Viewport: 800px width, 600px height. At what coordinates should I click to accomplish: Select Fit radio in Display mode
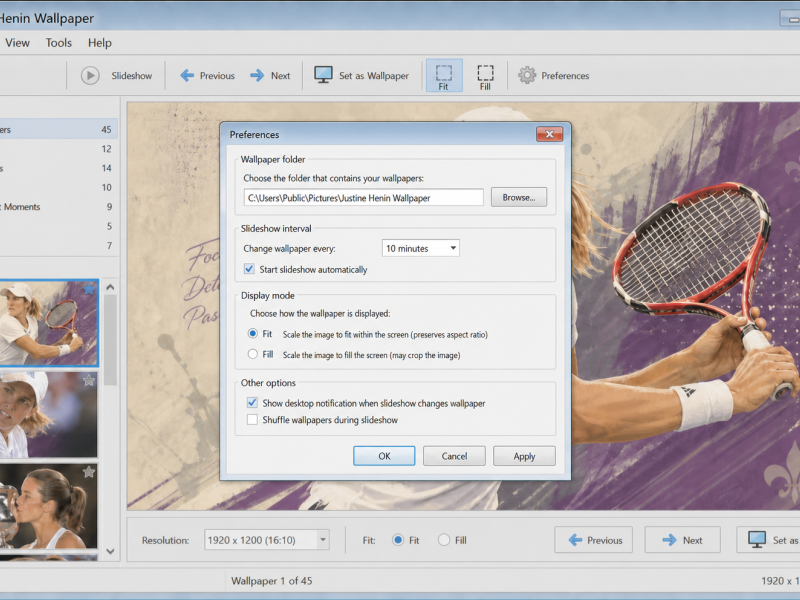click(253, 334)
